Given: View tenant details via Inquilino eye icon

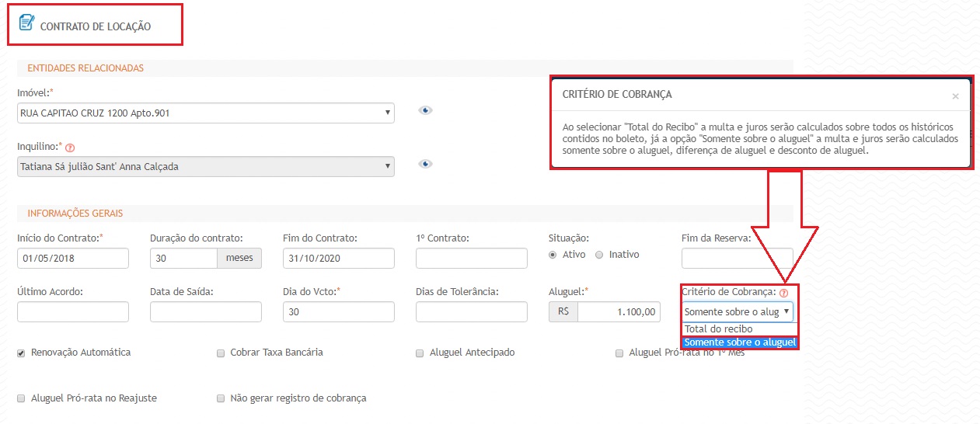Looking at the screenshot, I should pos(424,164).
